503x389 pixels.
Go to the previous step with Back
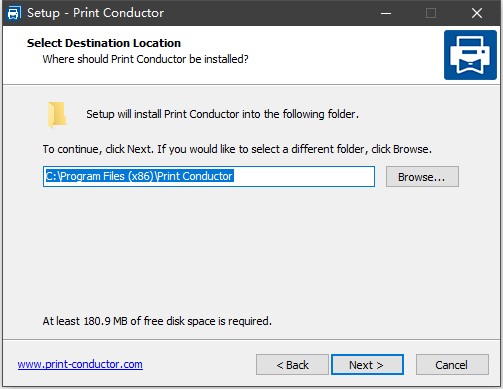click(x=292, y=365)
